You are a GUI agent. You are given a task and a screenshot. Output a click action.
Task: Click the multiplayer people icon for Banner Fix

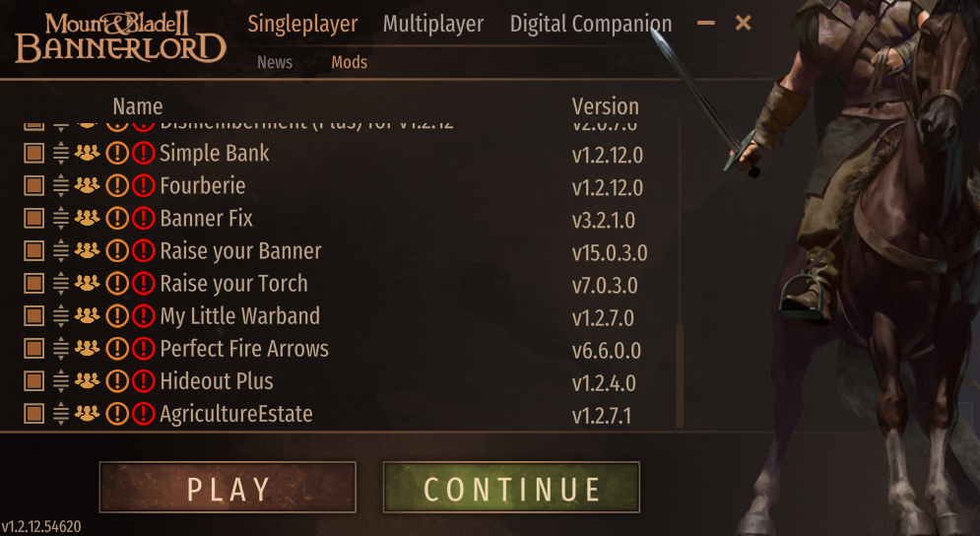87,218
